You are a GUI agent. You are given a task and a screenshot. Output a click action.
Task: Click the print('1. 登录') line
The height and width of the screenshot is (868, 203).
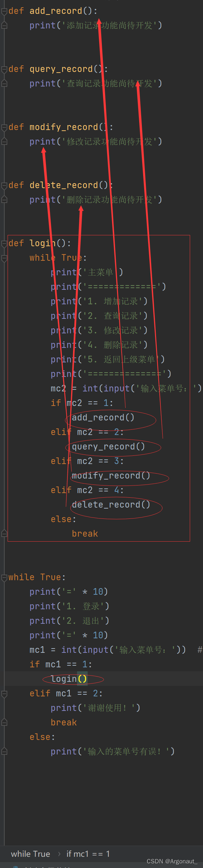coord(69,606)
